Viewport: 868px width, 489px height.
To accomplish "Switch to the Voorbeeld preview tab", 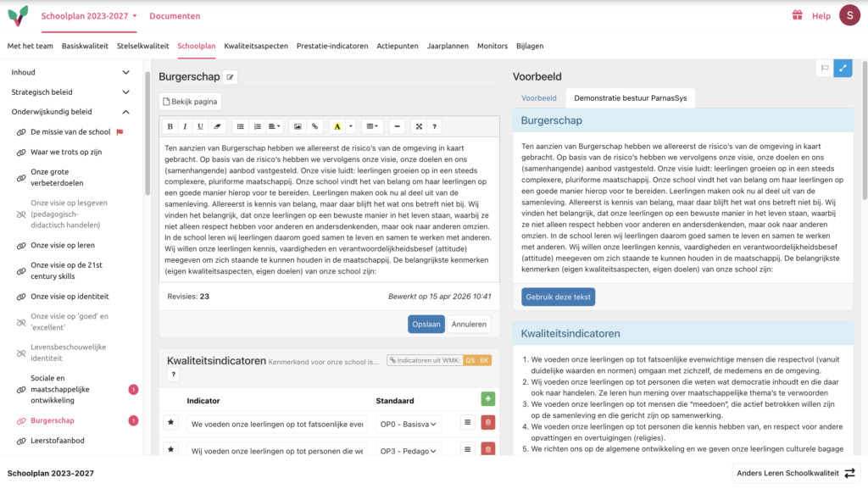I will pos(538,98).
